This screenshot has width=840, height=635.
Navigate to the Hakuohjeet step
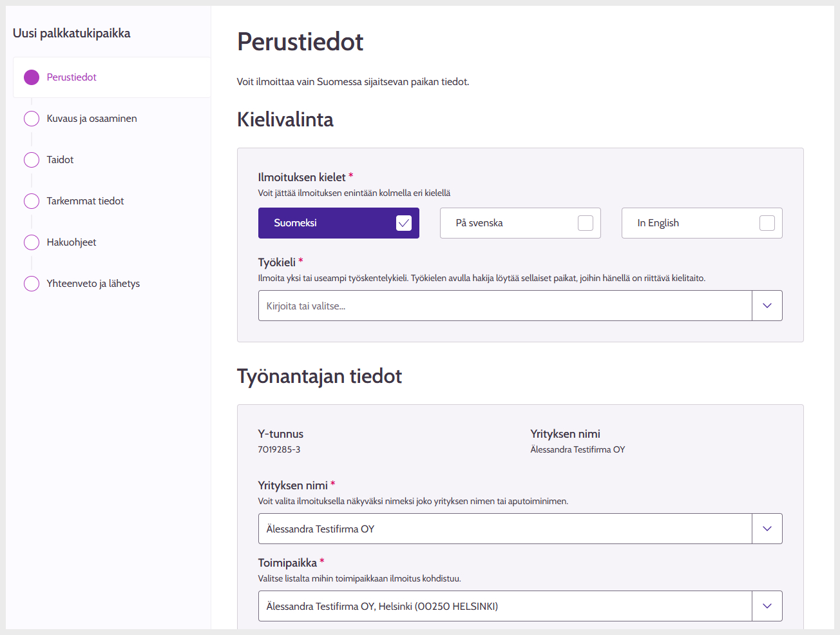[x=72, y=242]
